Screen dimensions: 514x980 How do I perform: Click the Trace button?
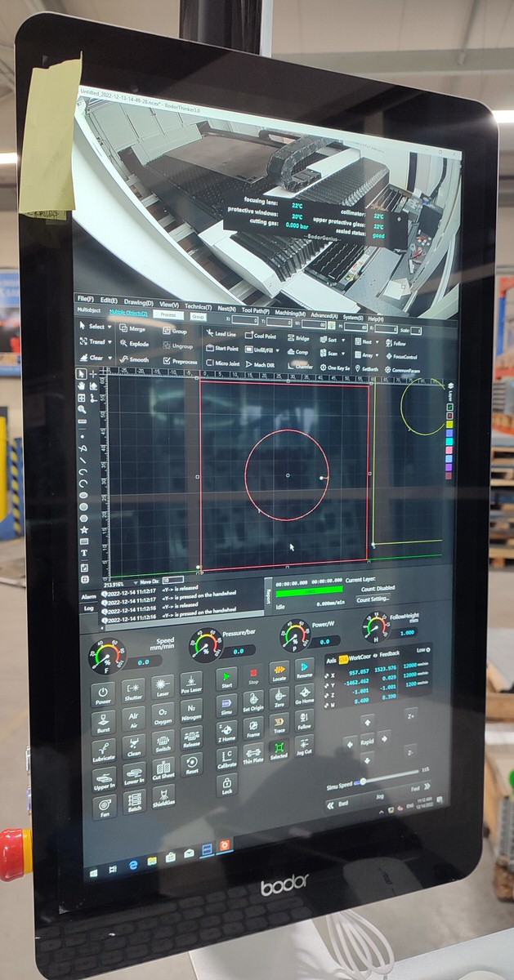[279, 724]
